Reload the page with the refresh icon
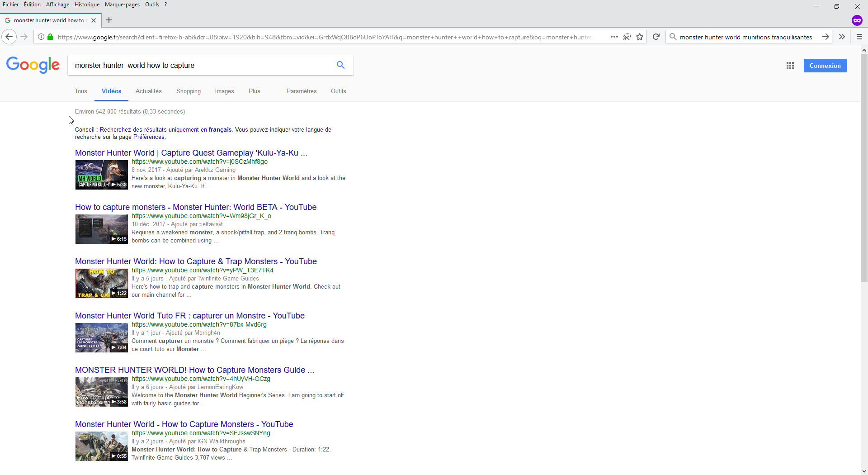Viewport: 868px width, 475px height. (656, 37)
